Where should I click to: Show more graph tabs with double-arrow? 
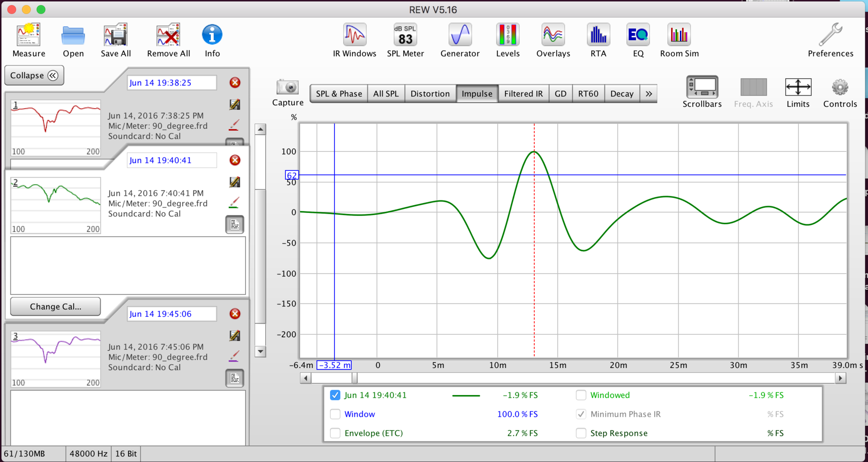(x=649, y=94)
